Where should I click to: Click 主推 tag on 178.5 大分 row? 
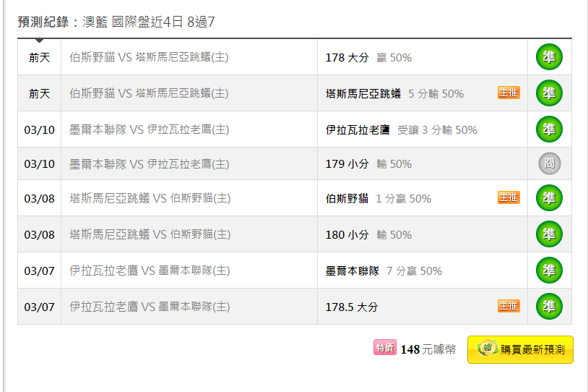509,306
